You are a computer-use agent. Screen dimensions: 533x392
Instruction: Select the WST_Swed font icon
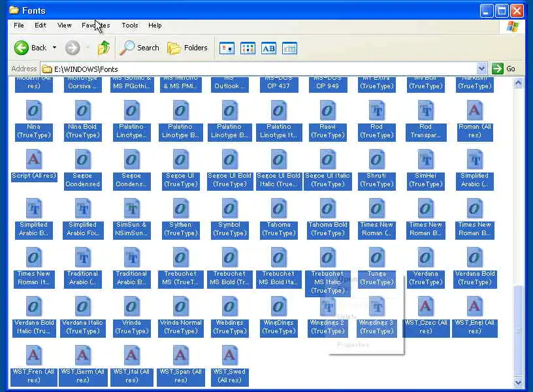[x=229, y=355]
